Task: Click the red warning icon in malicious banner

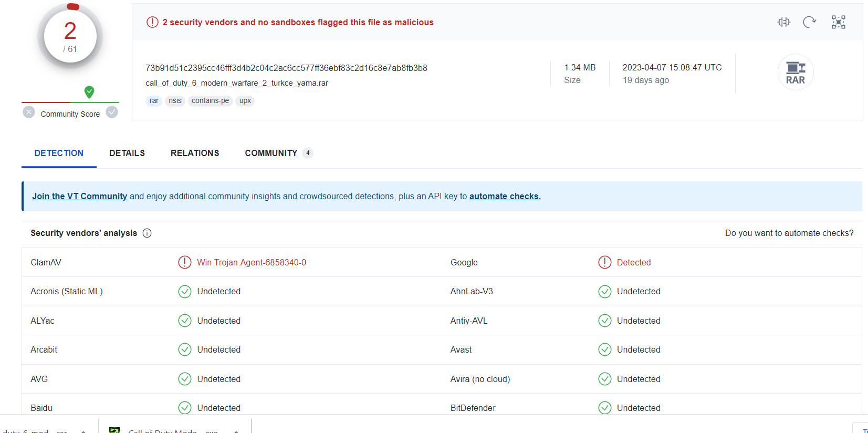Action: [152, 22]
